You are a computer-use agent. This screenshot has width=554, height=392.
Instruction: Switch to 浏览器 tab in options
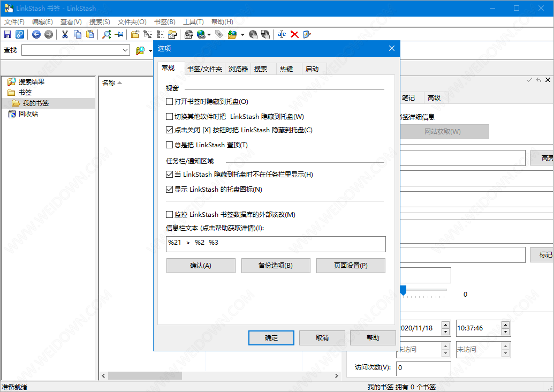[238, 69]
